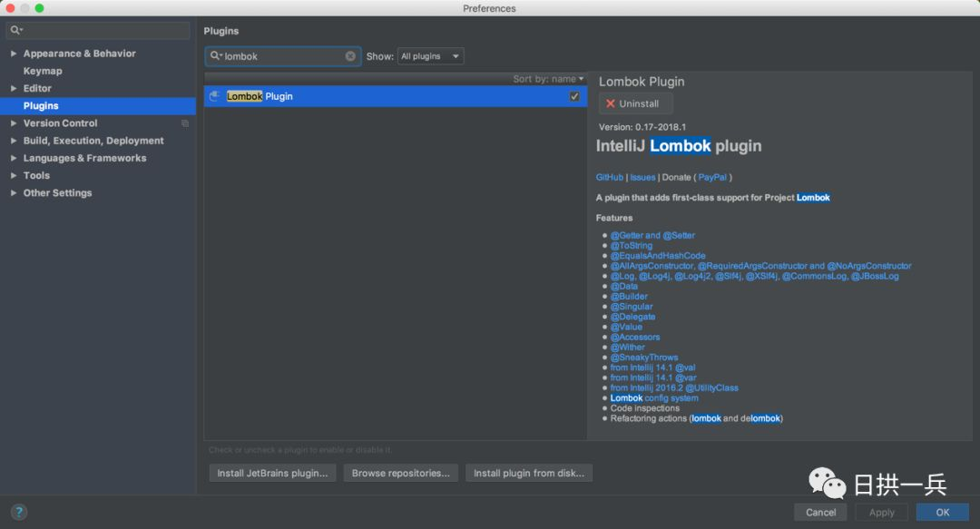Click the Features heading text

[613, 219]
